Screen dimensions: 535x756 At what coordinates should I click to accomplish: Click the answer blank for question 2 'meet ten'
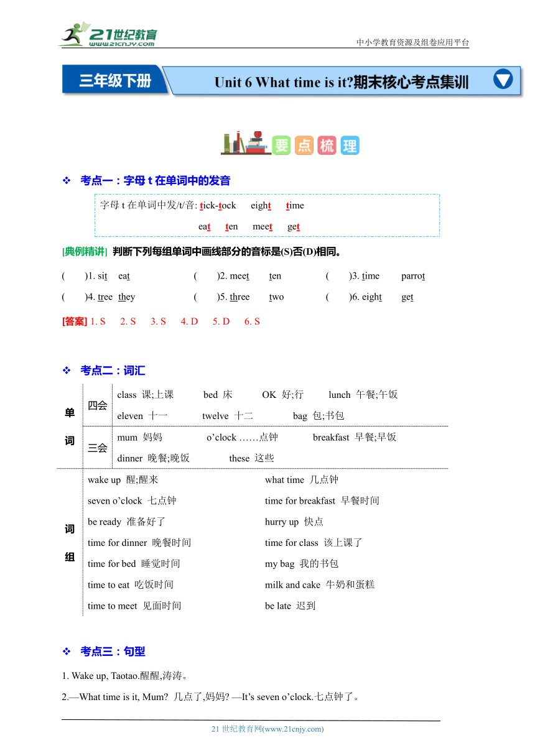click(207, 276)
